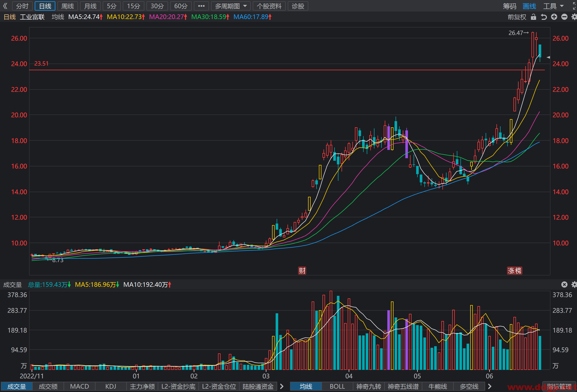Open chart settings gear beside zoom icons
The height and width of the screenshot is (392, 577).
574,17
